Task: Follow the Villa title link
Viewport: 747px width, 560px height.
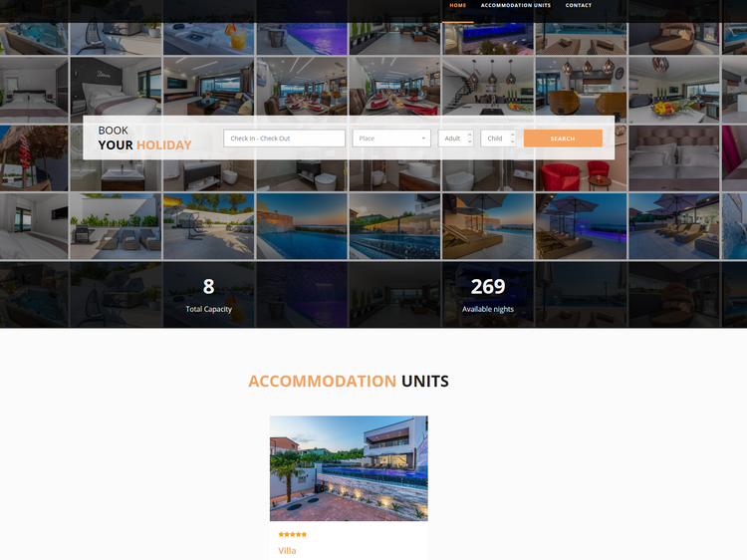Action: tap(287, 550)
